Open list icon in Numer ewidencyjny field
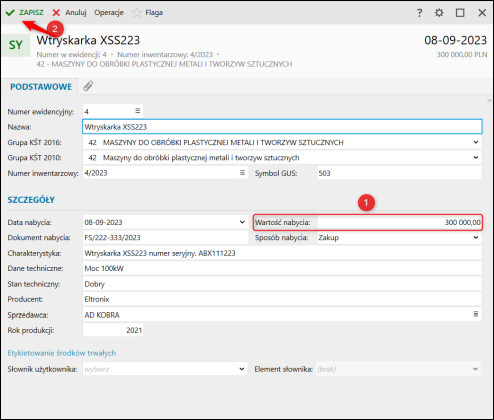The height and width of the screenshot is (420, 494). (x=138, y=111)
